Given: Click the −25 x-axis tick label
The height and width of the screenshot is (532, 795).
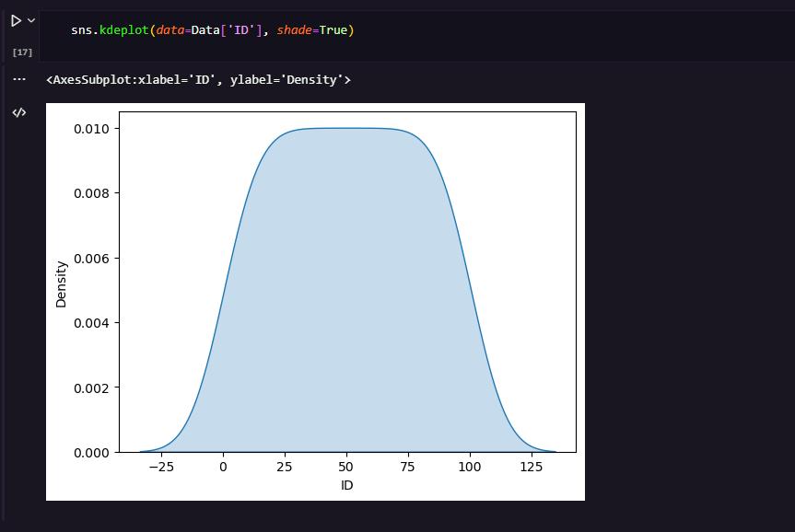Looking at the screenshot, I should pyautogui.click(x=161, y=468).
